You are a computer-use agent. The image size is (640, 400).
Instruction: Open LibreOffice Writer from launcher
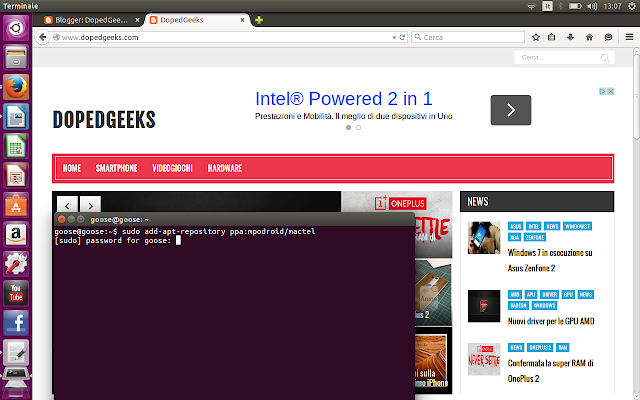(16, 117)
